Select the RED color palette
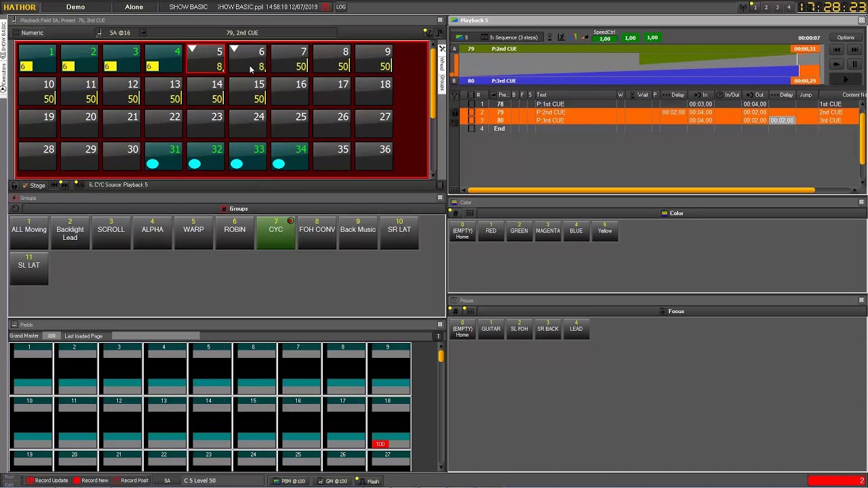Screen dimensions: 868x488 491,231
